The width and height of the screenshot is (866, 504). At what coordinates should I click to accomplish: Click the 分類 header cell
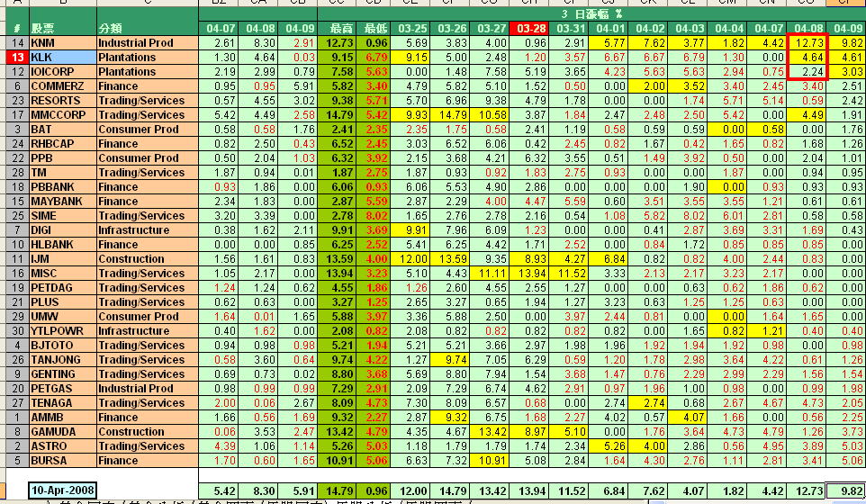point(146,29)
